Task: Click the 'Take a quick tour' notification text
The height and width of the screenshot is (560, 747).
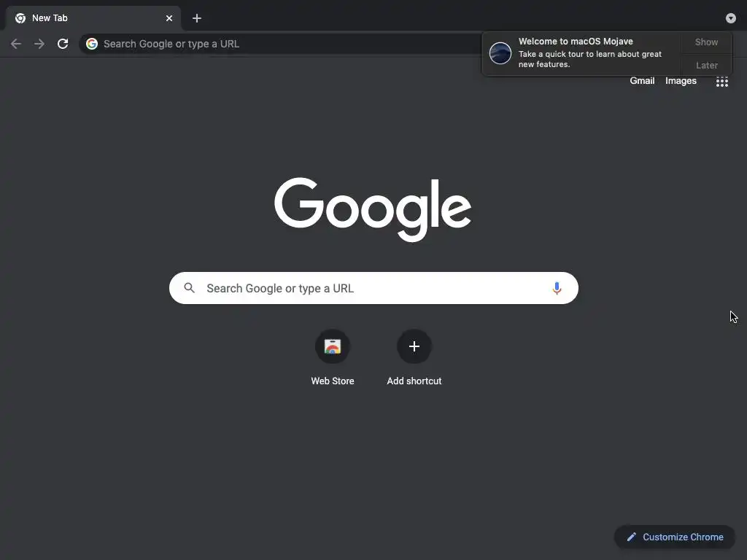Action: tap(589, 59)
